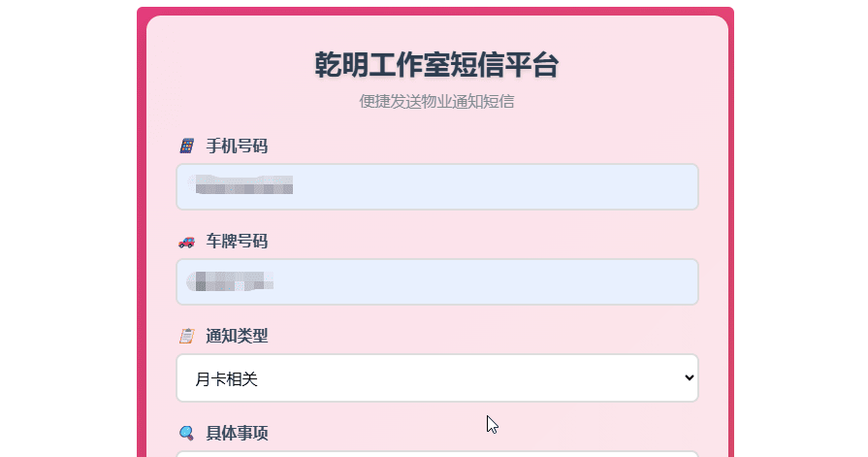Click the phone icon beside 手机号码
This screenshot has width=868, height=457.
pyautogui.click(x=187, y=147)
